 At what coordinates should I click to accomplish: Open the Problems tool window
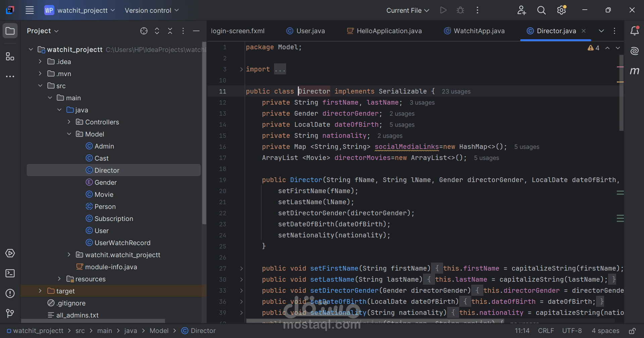[10, 294]
